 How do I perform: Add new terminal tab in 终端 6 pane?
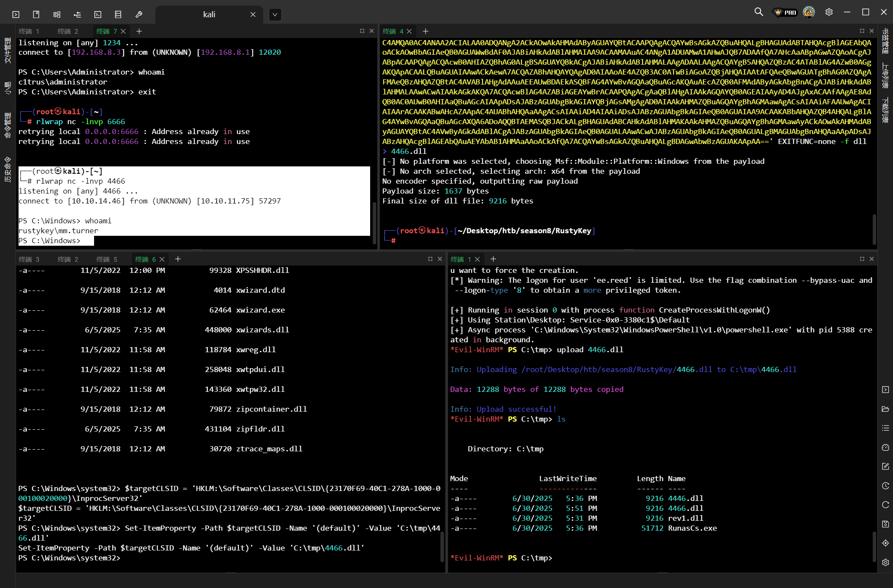coord(178,259)
